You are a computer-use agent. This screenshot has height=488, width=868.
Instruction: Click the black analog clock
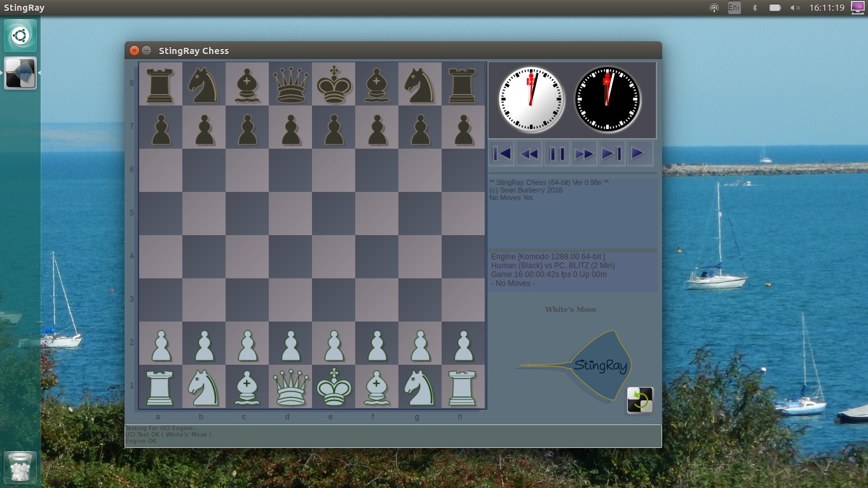pyautogui.click(x=607, y=100)
